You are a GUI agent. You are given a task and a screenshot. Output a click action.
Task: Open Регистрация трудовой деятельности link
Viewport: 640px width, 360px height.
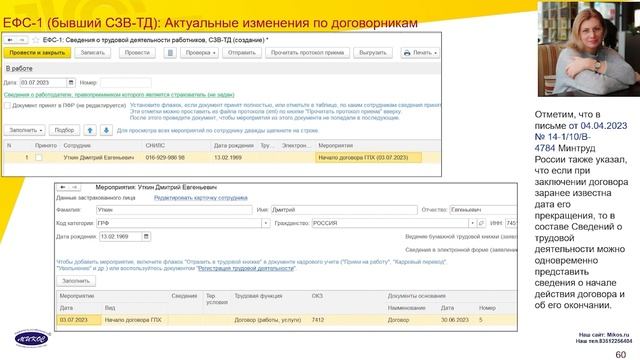246,268
